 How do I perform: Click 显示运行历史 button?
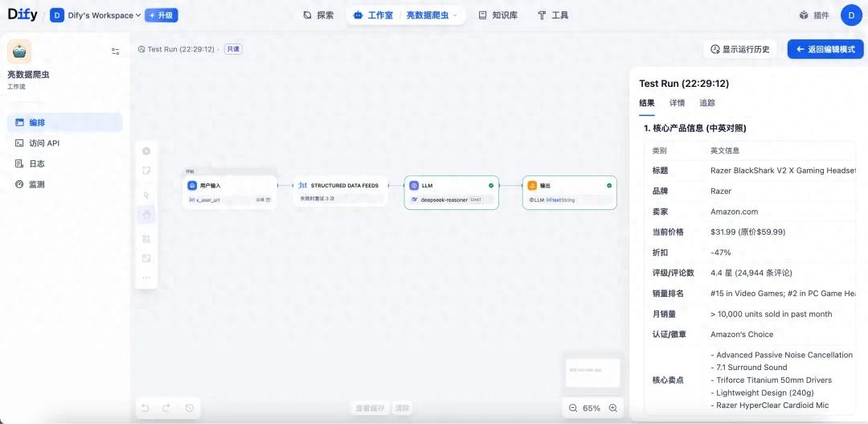(x=740, y=49)
